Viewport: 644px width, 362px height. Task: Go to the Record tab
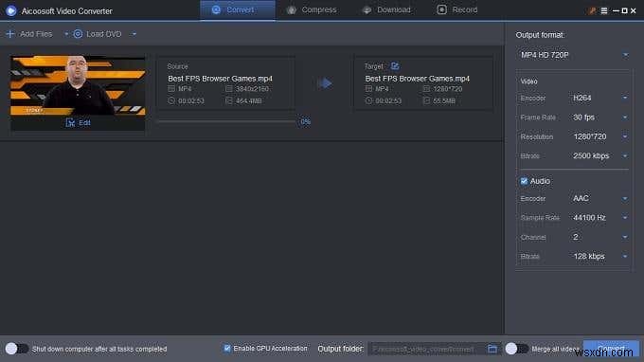457,9
